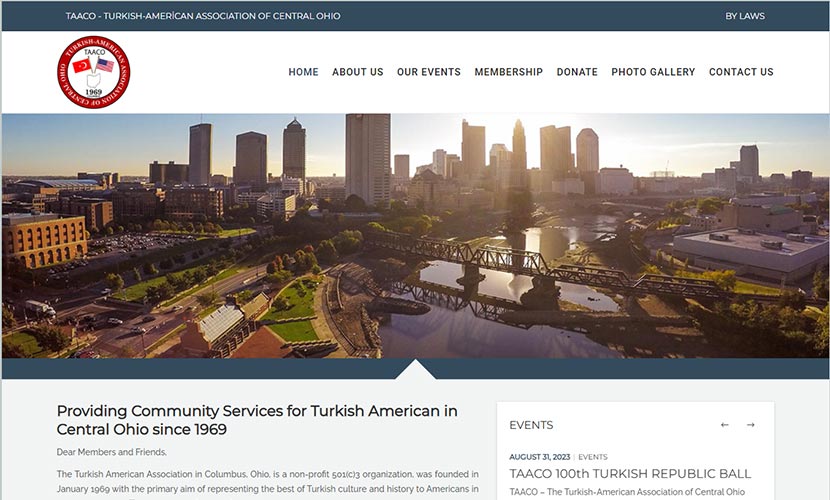This screenshot has width=830, height=500.
Task: Click the August 31, 2023 event date
Action: (x=539, y=457)
